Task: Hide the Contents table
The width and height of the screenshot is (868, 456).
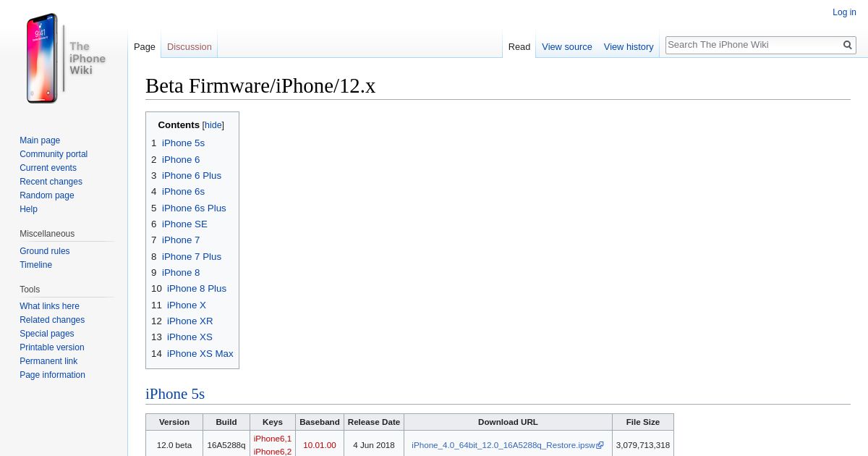Action: [213, 125]
